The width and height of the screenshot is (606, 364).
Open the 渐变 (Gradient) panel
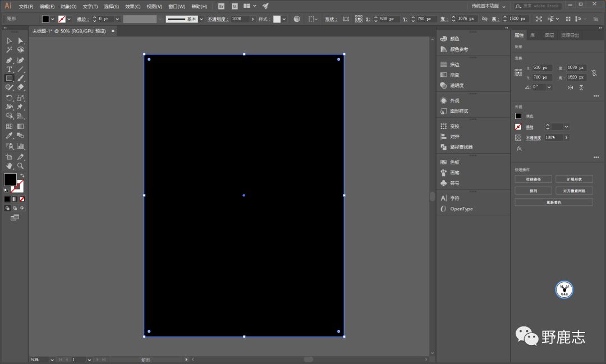[x=454, y=75]
